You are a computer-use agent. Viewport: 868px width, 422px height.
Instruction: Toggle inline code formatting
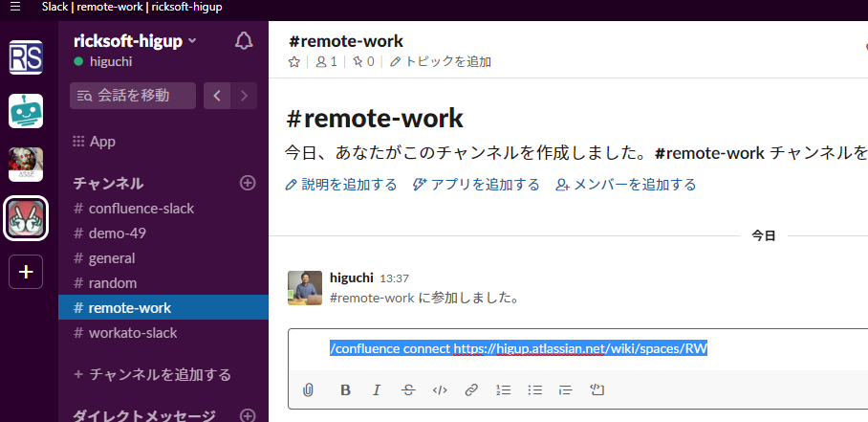pyautogui.click(x=440, y=389)
